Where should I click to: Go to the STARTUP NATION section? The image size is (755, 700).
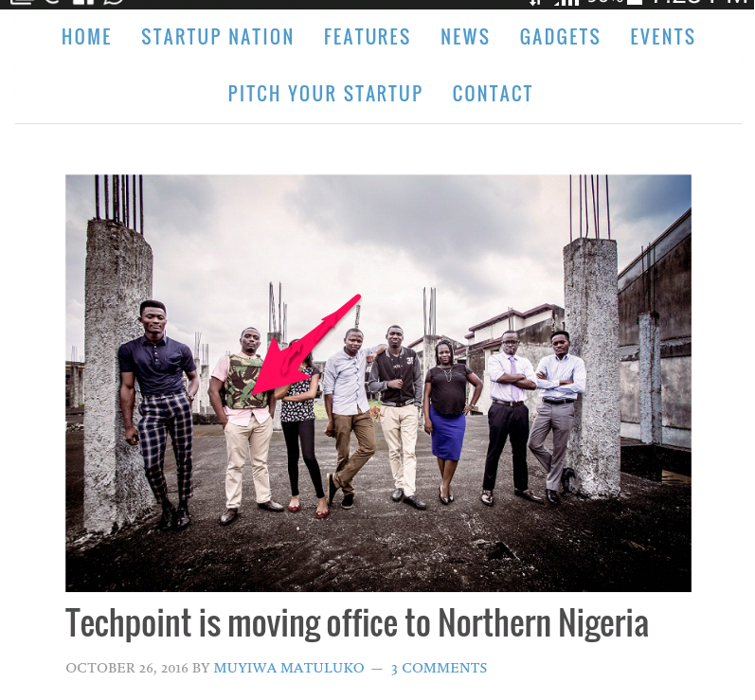pyautogui.click(x=218, y=37)
